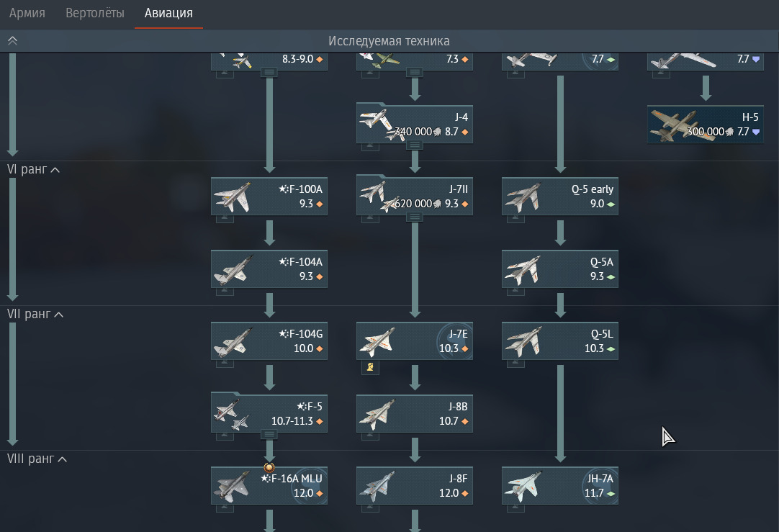Click the medal icon above F-16A MLU
Viewport: 779px width, 532px height.
[x=269, y=468]
